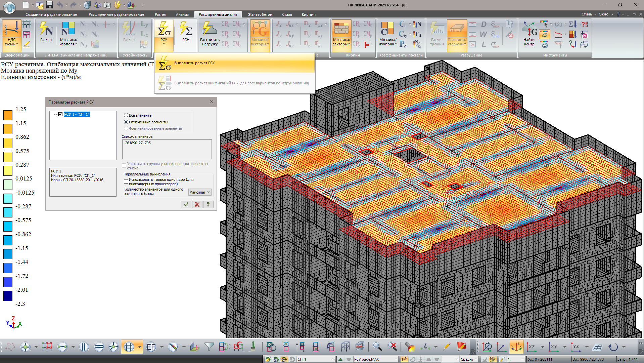Cancel dialog with red X button
The height and width of the screenshot is (363, 644).
click(x=197, y=204)
